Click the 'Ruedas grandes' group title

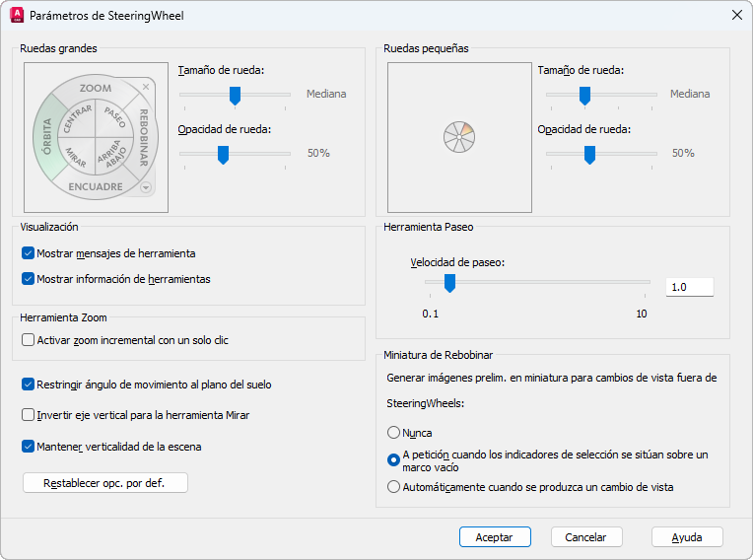pyautogui.click(x=58, y=48)
